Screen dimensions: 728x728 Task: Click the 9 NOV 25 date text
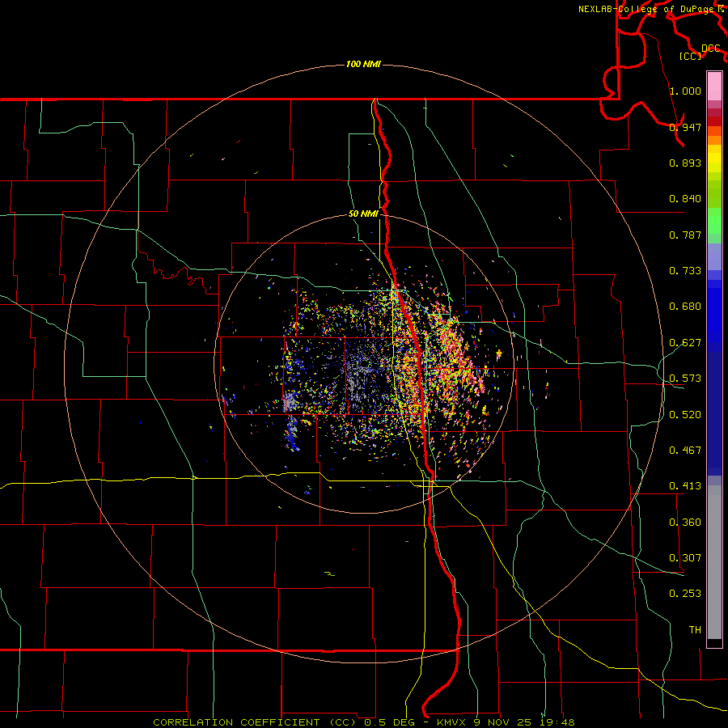click(x=505, y=722)
